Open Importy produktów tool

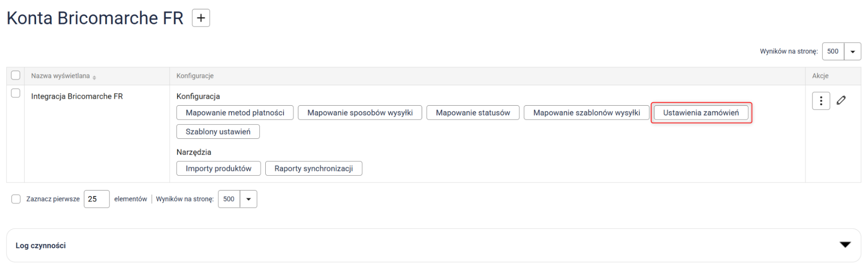coord(218,168)
